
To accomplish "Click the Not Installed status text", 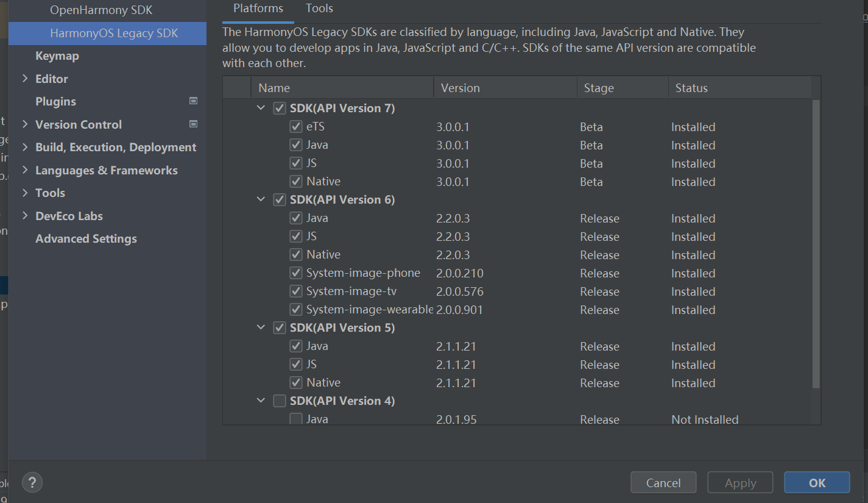I will (705, 419).
